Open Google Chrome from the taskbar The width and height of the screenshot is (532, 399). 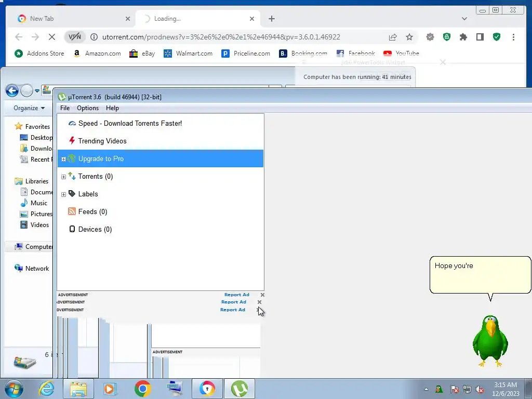coord(142,389)
